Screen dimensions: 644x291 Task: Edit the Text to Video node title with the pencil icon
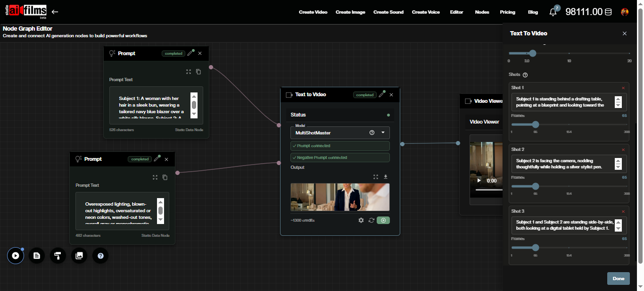[382, 94]
